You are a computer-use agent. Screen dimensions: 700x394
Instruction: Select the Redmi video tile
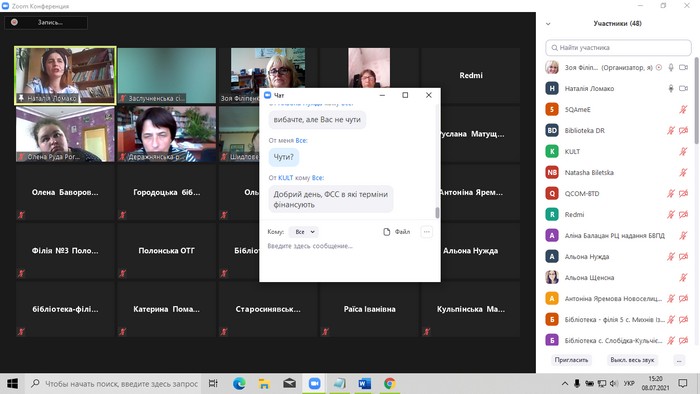471,76
